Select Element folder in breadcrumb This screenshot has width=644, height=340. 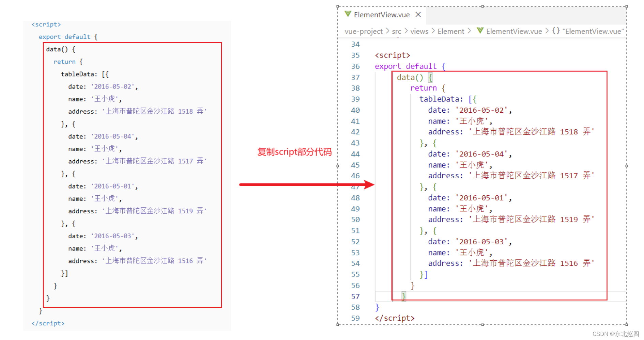tap(451, 31)
